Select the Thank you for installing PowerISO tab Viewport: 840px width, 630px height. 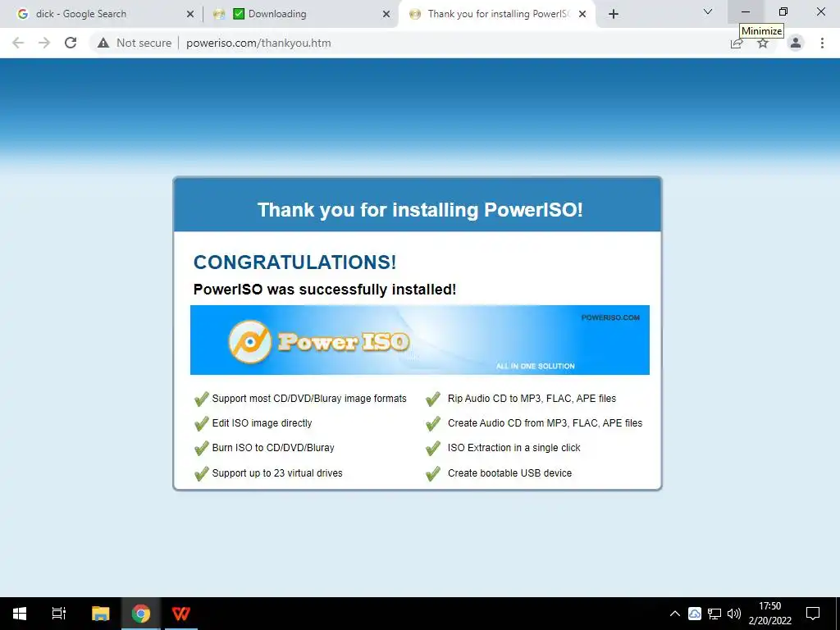click(495, 14)
